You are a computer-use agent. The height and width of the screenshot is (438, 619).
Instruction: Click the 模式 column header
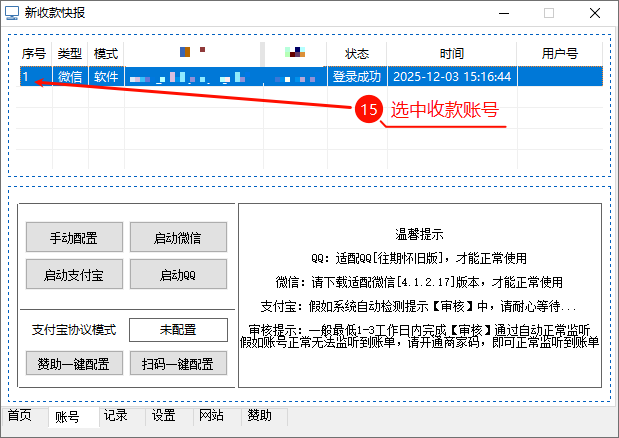106,53
